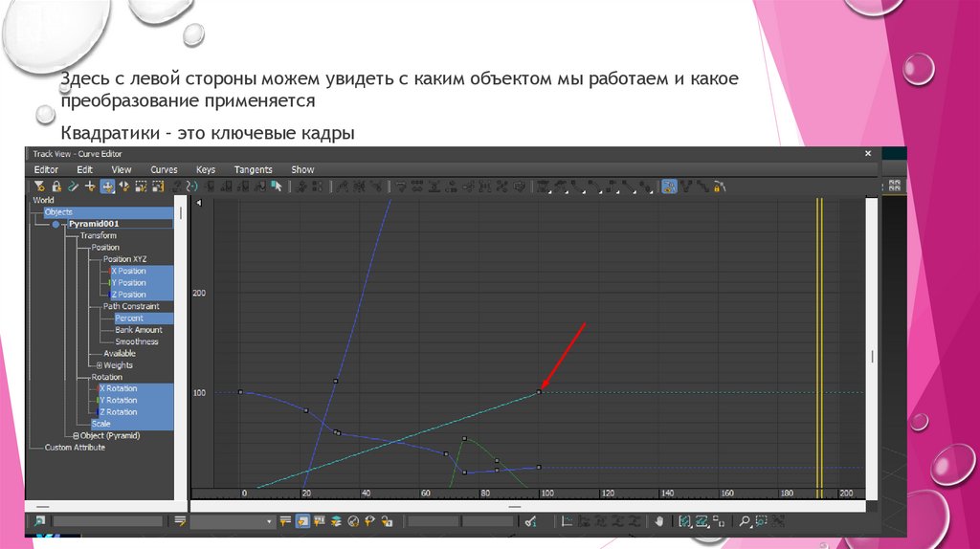Click the lock icon in the bottom toolbar
This screenshot has width=980, height=549.
(387, 521)
